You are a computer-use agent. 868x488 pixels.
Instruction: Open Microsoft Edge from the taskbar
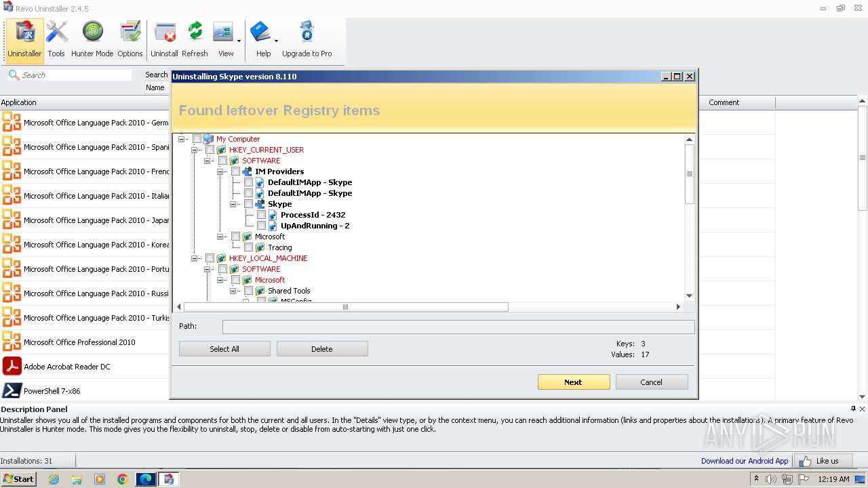(x=145, y=479)
